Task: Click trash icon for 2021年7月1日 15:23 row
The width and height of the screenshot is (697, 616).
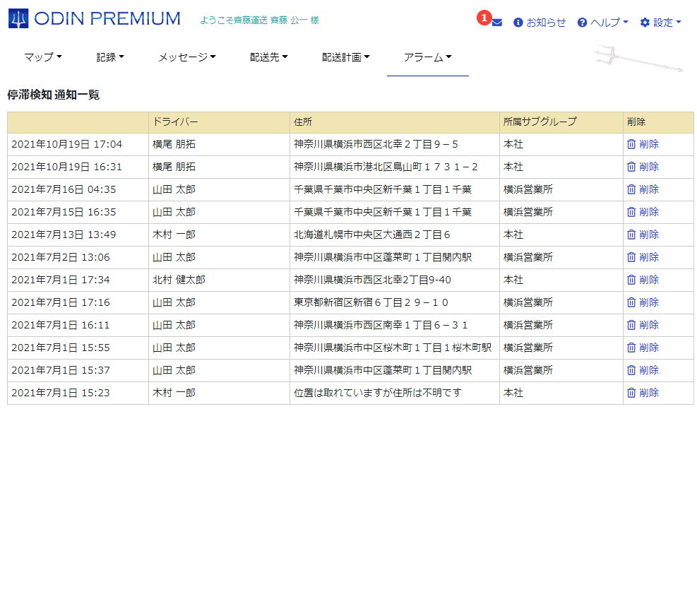Action: coord(631,393)
